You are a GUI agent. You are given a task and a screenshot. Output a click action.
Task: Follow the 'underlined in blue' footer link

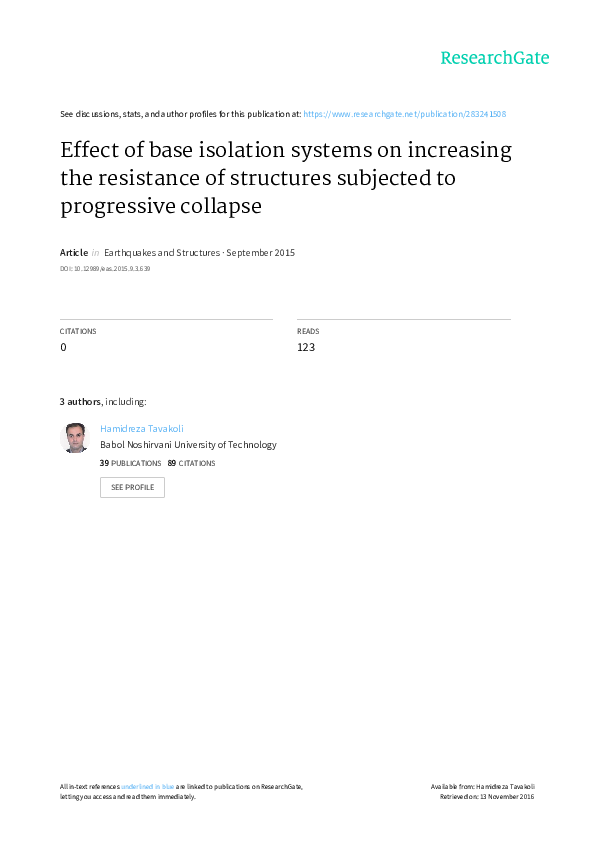(x=147, y=787)
